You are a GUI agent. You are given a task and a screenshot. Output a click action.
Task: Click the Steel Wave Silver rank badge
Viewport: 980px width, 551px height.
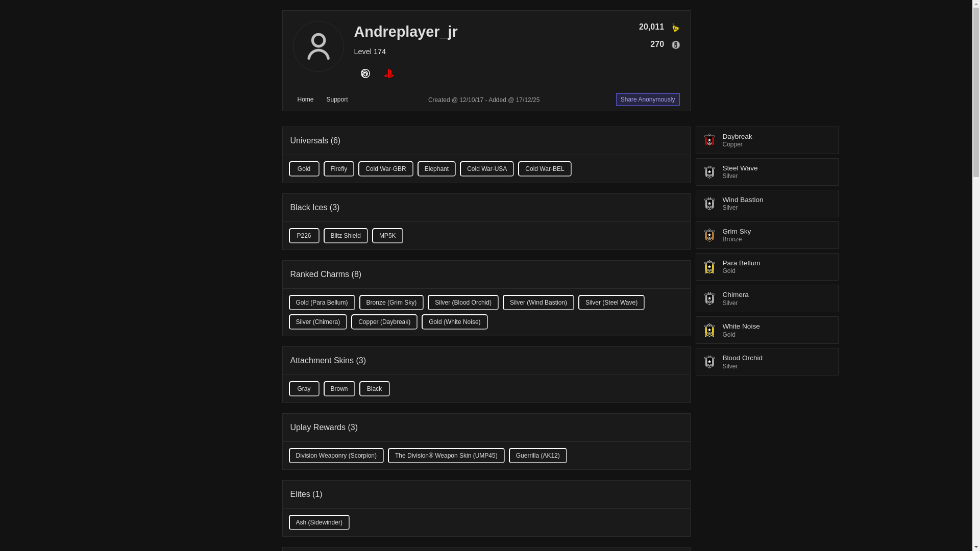pos(709,172)
